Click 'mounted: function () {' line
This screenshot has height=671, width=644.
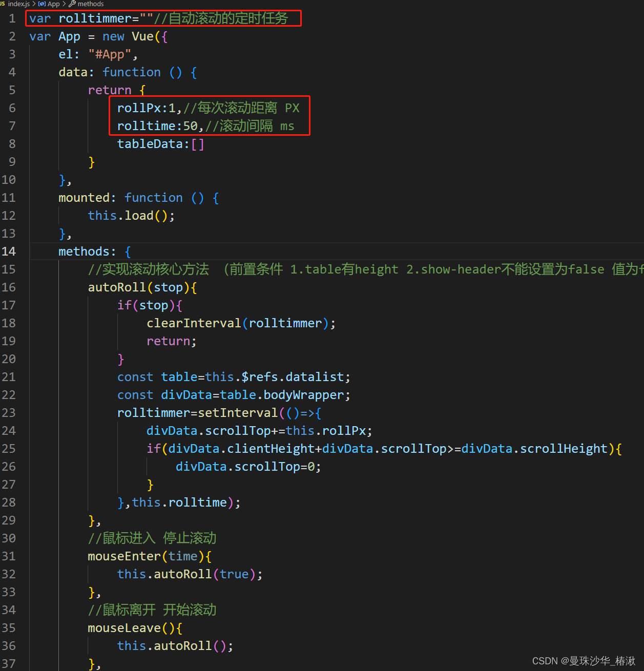pos(139,198)
